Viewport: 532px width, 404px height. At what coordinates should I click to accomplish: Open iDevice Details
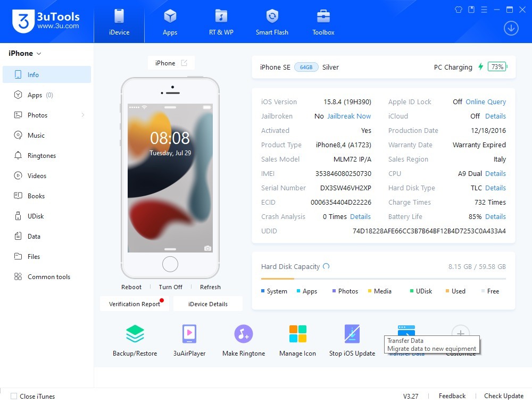point(208,304)
